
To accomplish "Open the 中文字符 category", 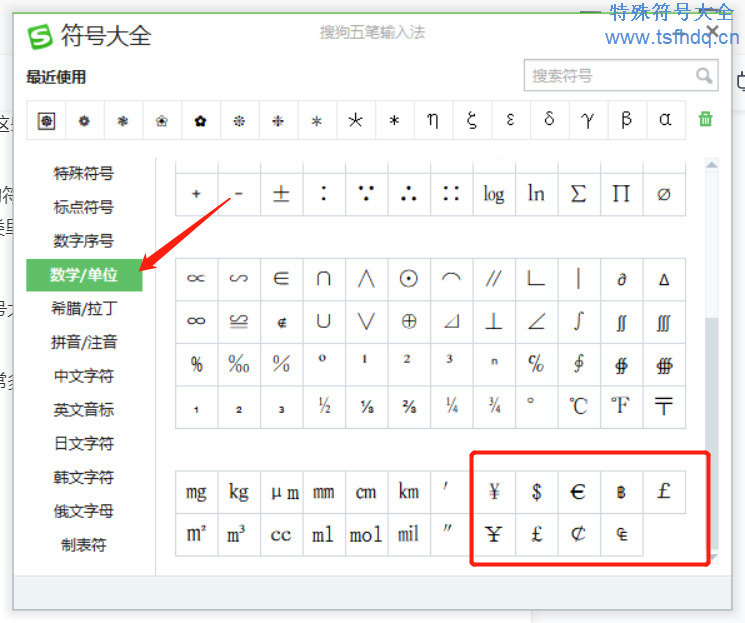I will 84,376.
